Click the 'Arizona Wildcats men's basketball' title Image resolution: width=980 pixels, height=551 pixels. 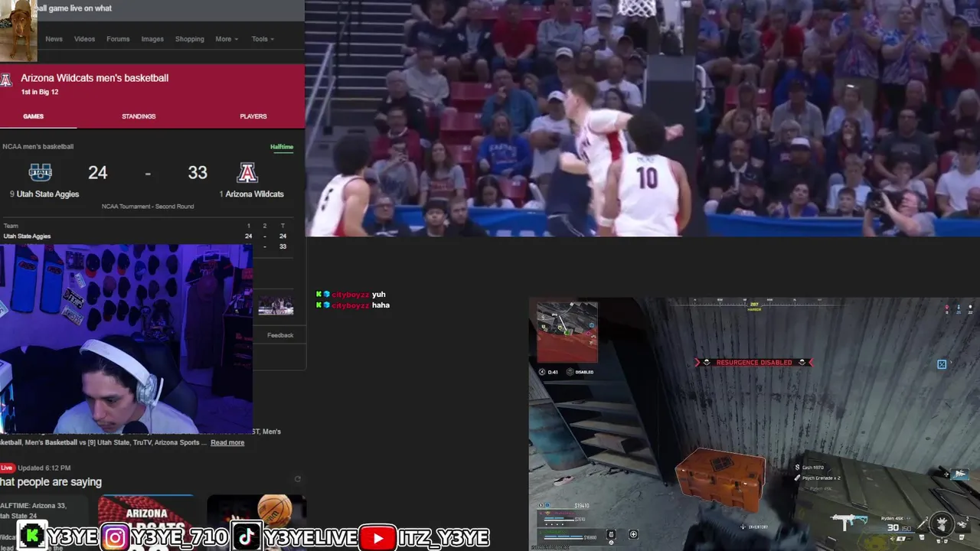pos(94,78)
